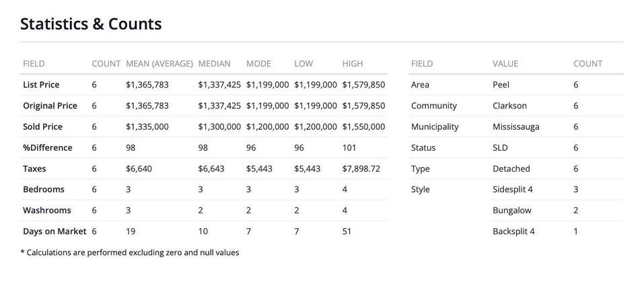Select the Original Price row label

(50, 106)
